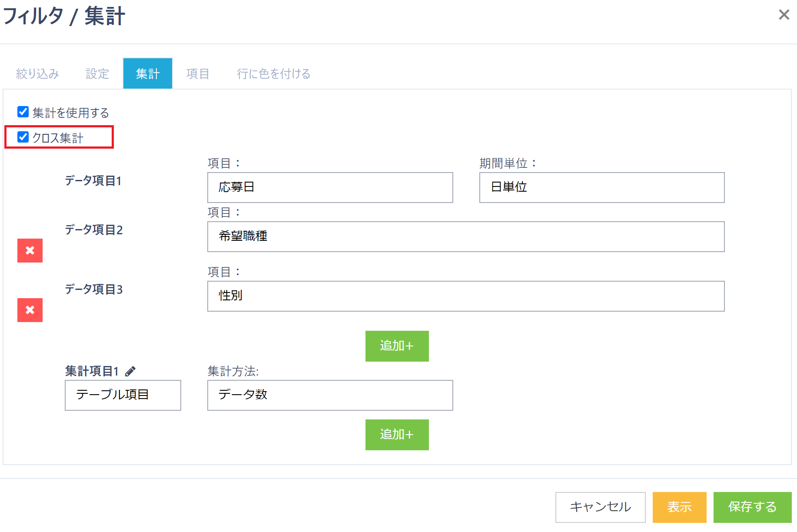The image size is (797, 532).
Task: Click 追加+ to add another data item
Action: click(x=396, y=346)
